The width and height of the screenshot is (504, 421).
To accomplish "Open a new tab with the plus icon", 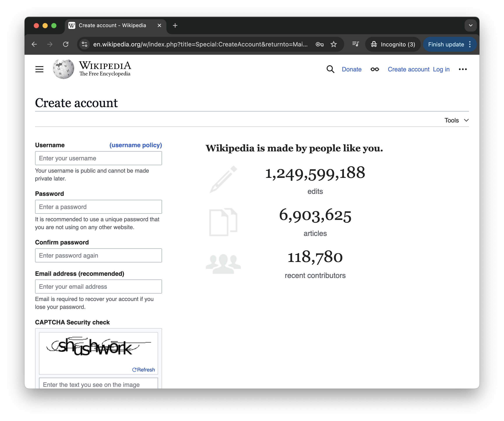I will point(175,25).
